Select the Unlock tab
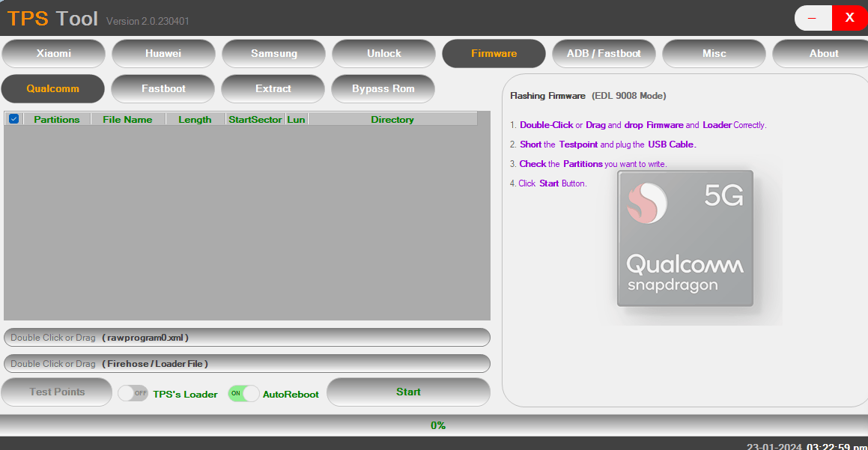Screen dimensions: 868x450 (383, 54)
